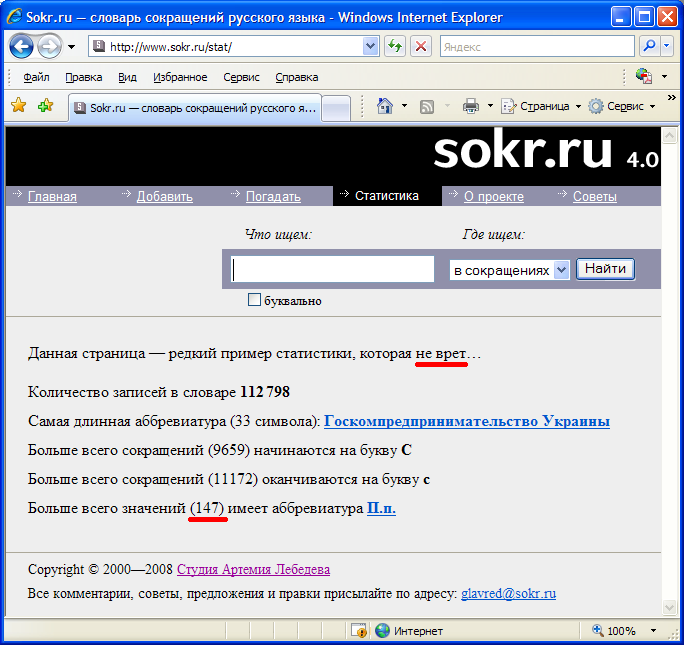Click the Home page icon
This screenshot has width=684, height=645.
[385, 106]
